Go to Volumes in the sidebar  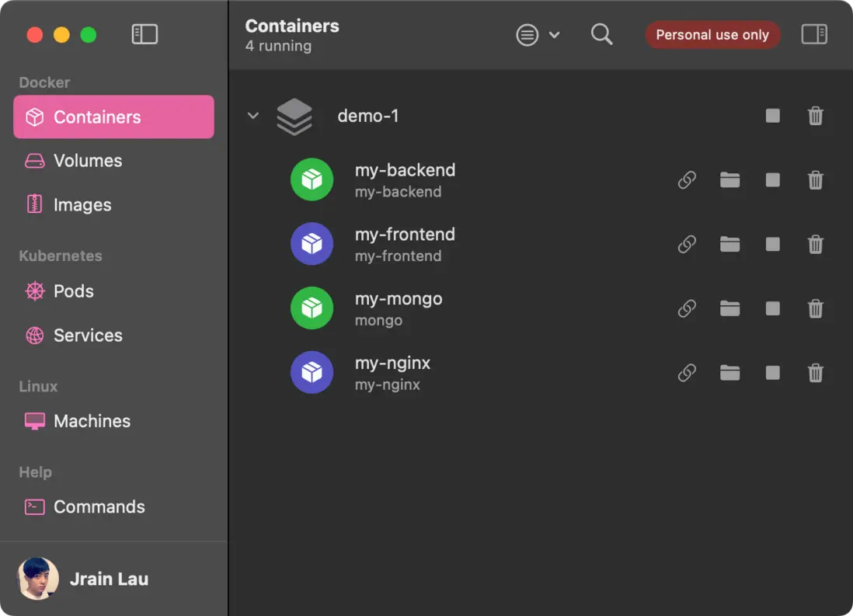coord(87,161)
